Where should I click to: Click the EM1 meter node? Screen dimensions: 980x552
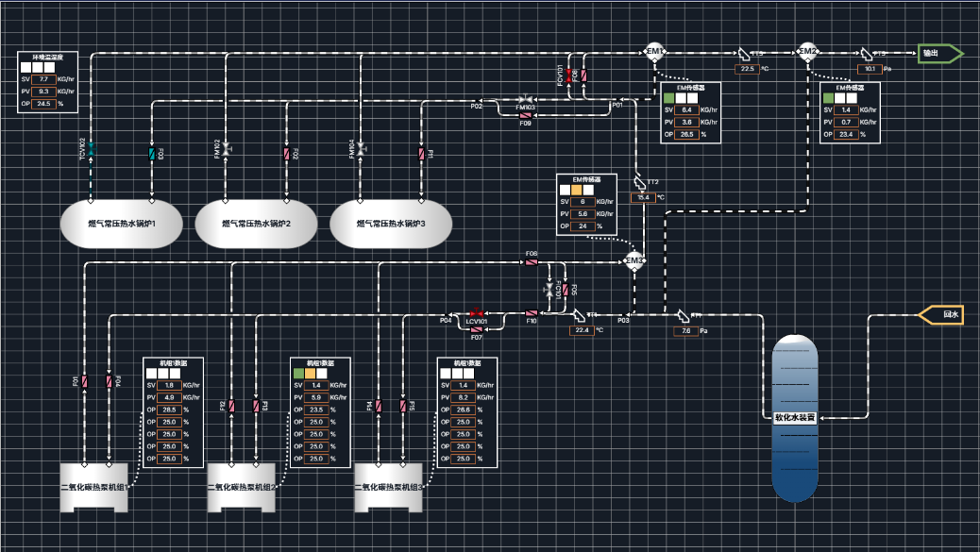click(x=655, y=51)
